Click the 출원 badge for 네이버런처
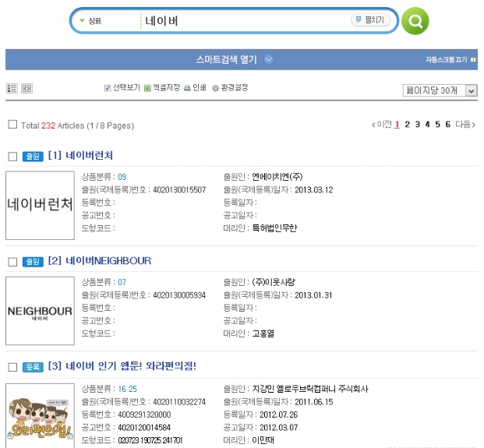The width and height of the screenshot is (484, 448). pyautogui.click(x=33, y=157)
